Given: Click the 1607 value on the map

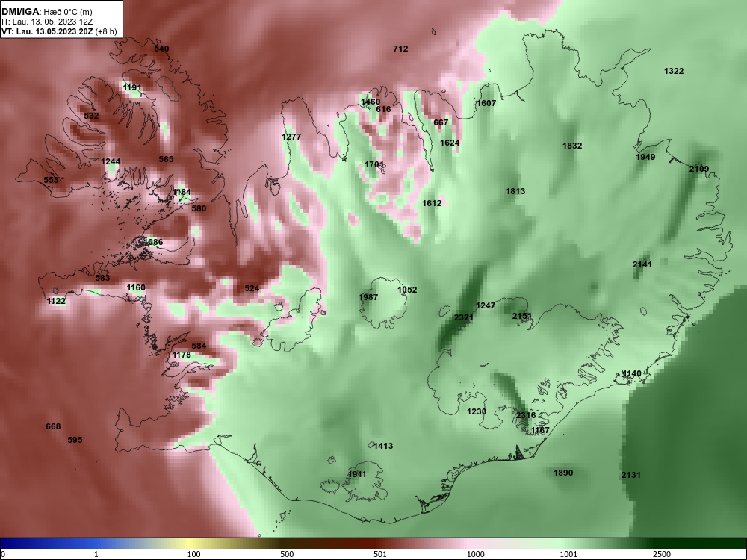Looking at the screenshot, I should (x=486, y=103).
